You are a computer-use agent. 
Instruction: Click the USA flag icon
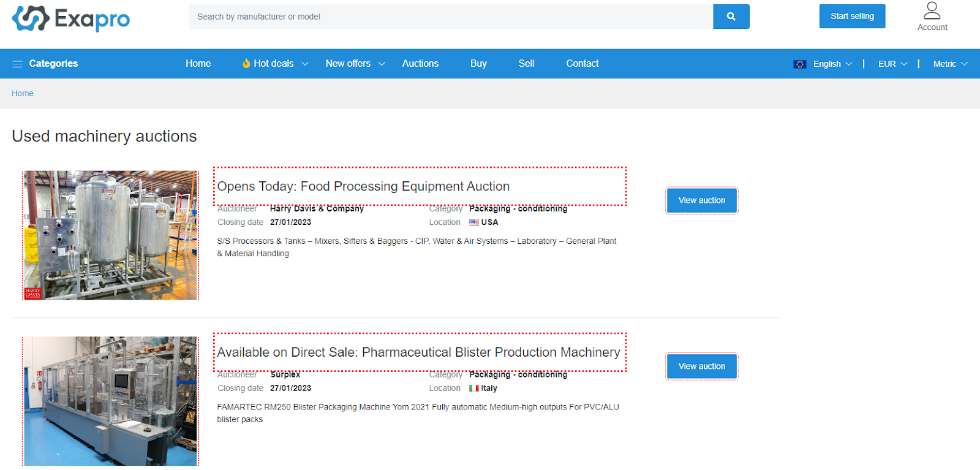[474, 222]
